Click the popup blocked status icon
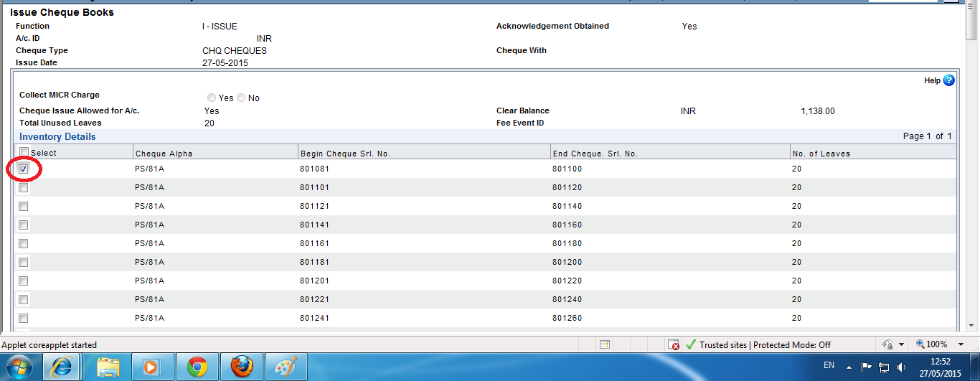 point(673,345)
